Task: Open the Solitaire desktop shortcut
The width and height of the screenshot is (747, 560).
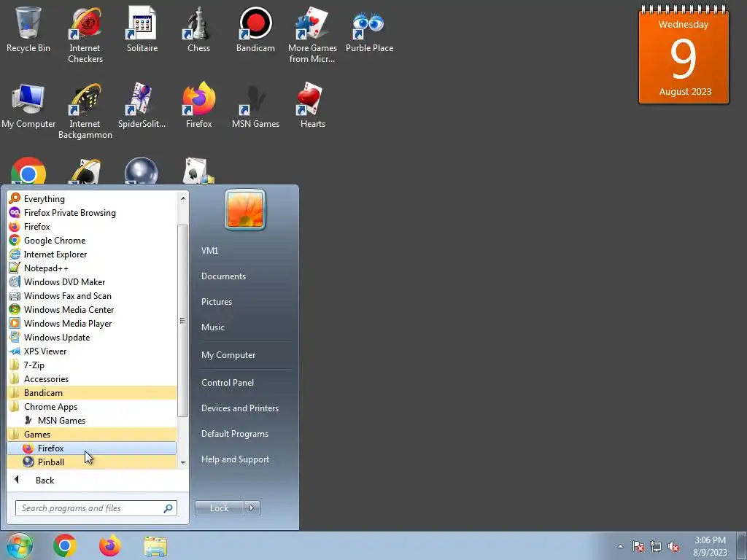Action: click(x=142, y=29)
